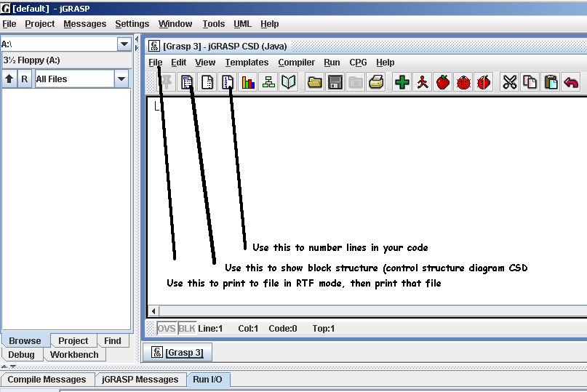Open the All Files filter dropdown
The height and width of the screenshot is (392, 587).
(121, 79)
